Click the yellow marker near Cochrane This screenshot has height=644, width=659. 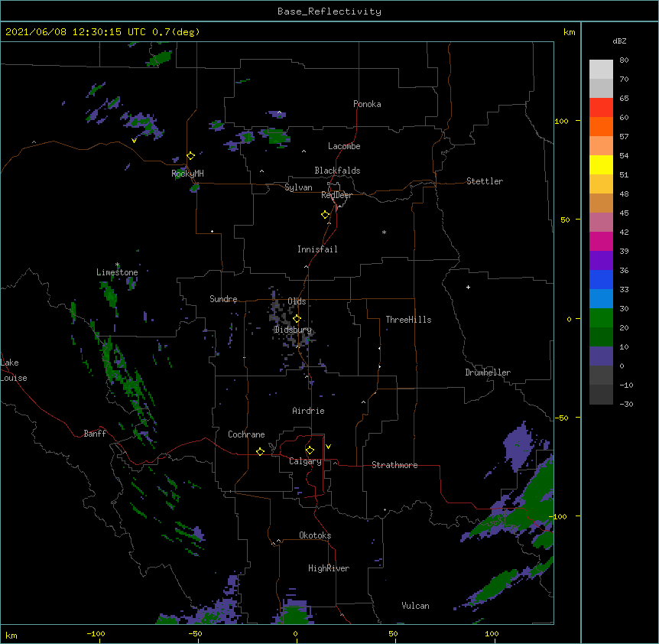[x=260, y=451]
